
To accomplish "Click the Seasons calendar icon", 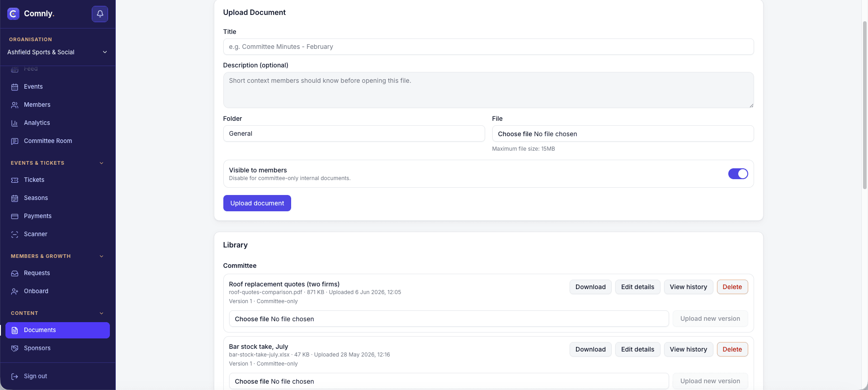I will pyautogui.click(x=14, y=198).
